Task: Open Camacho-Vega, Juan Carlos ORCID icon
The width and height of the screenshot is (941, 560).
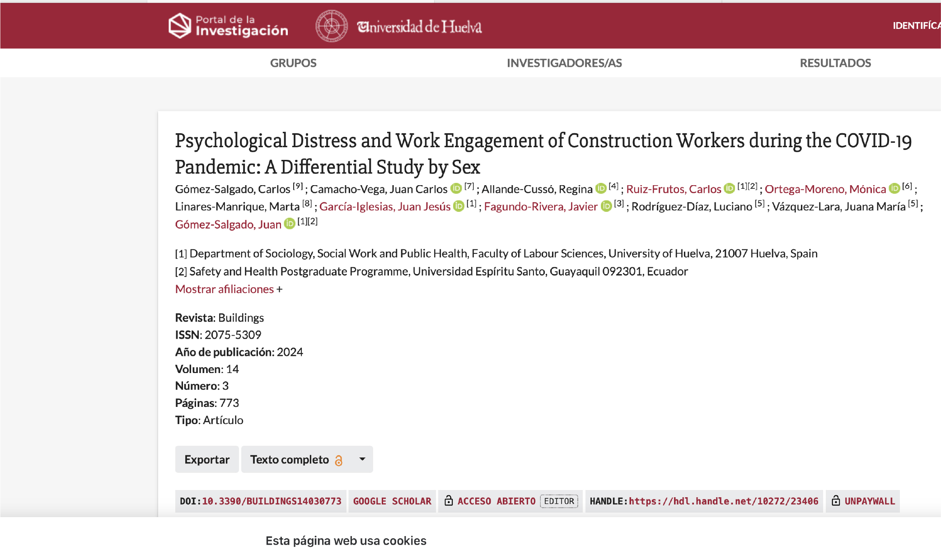Action: coord(456,188)
